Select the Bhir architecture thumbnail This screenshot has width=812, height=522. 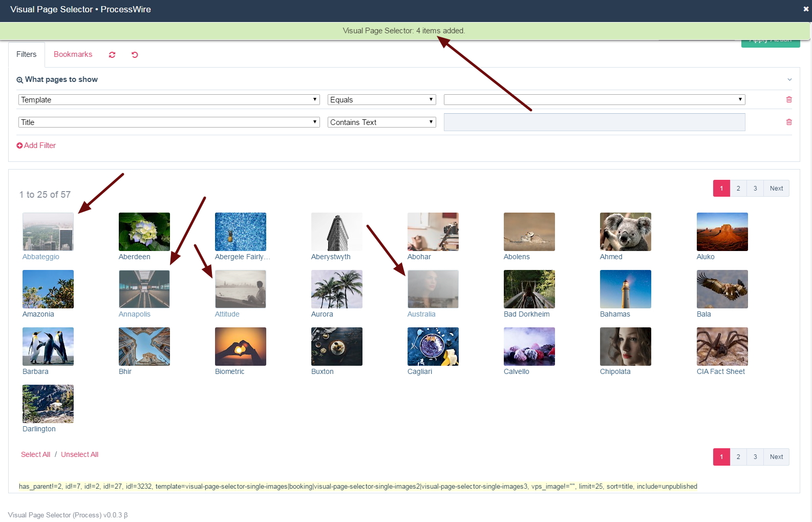[144, 346]
